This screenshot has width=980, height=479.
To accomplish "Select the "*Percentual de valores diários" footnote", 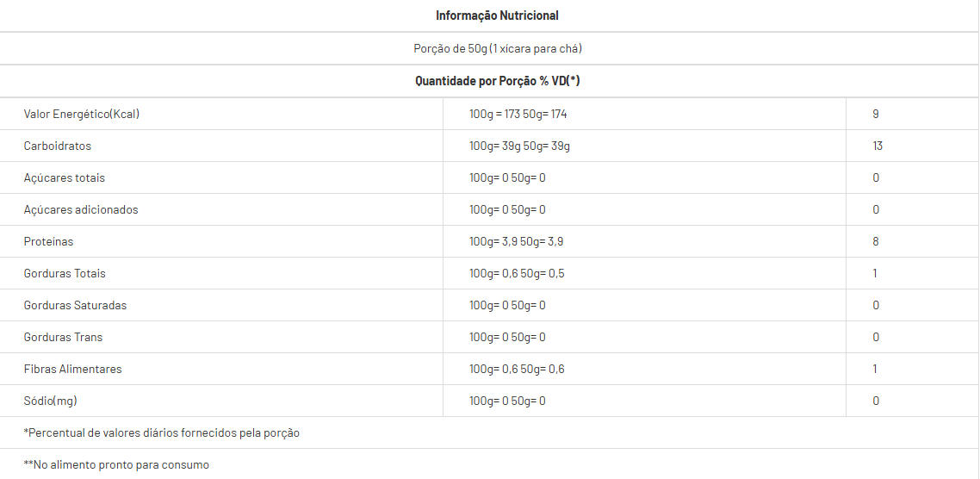I will [x=162, y=432].
